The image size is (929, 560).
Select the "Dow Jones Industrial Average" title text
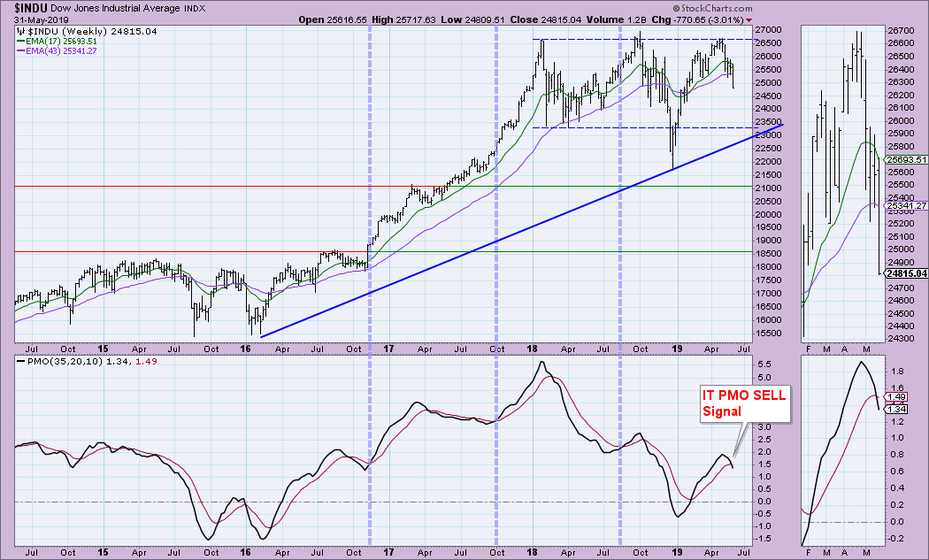(116, 8)
